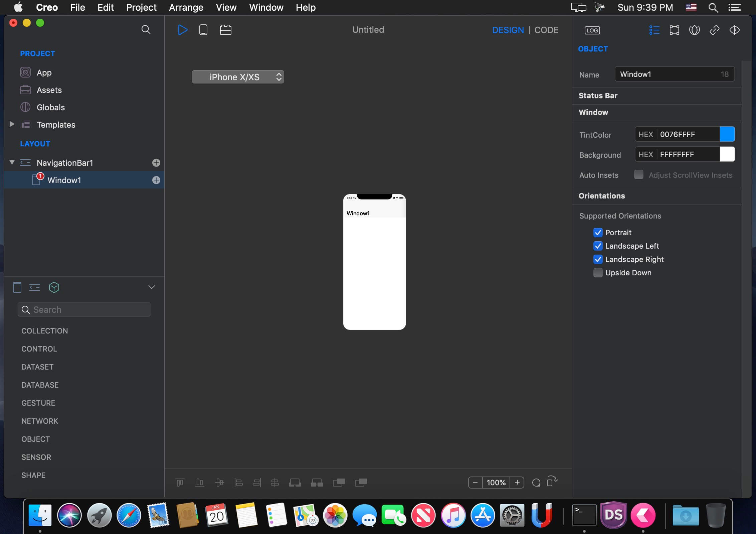Expand the Status Bar section
This screenshot has width=756, height=534.
(598, 96)
